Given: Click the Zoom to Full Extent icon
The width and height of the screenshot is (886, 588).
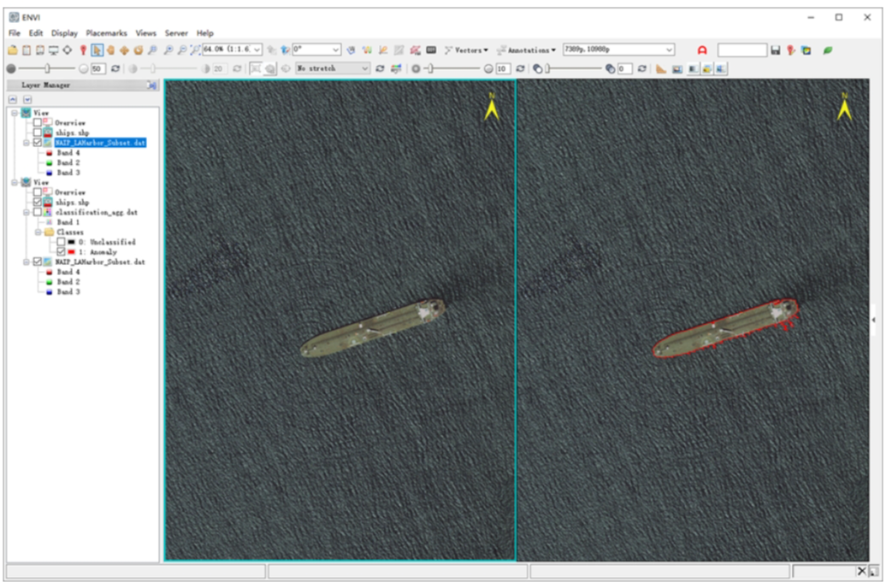Looking at the screenshot, I should click(195, 50).
